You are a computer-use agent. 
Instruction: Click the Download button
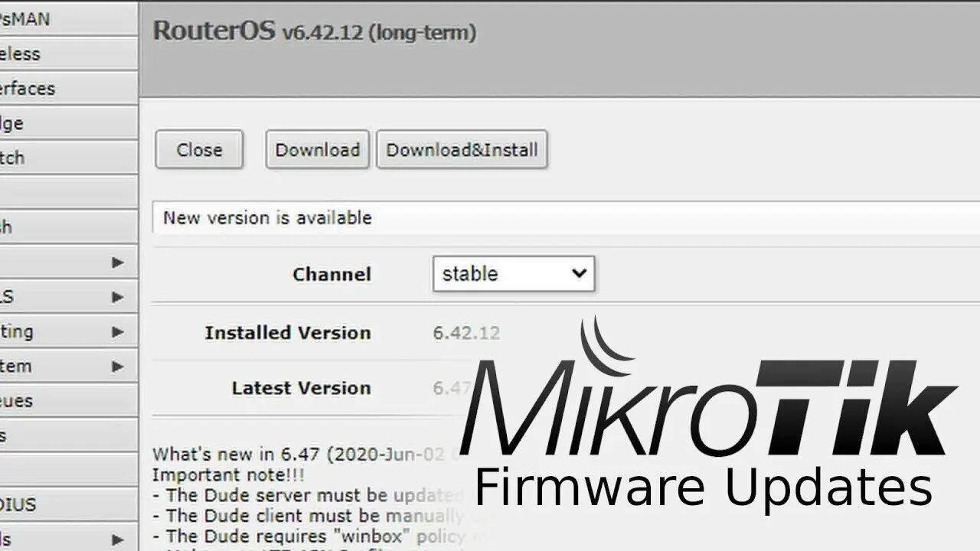click(x=318, y=149)
